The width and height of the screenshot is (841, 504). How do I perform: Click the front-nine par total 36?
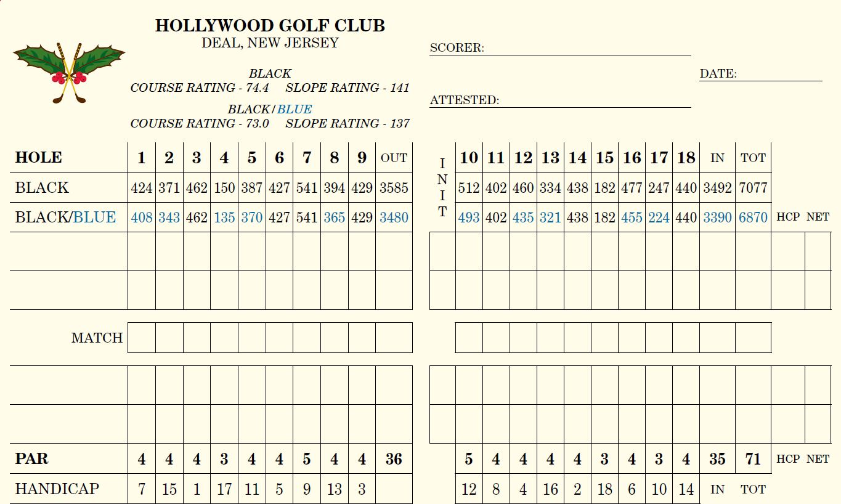[x=394, y=459]
